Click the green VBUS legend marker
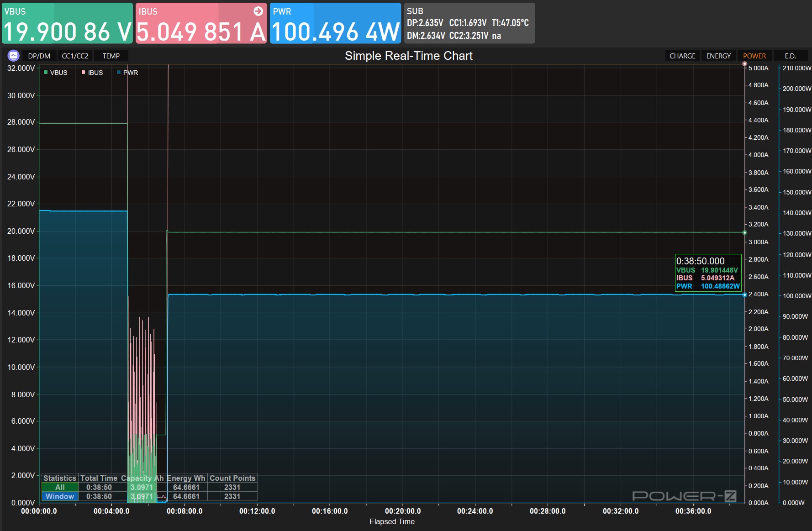 coord(46,73)
